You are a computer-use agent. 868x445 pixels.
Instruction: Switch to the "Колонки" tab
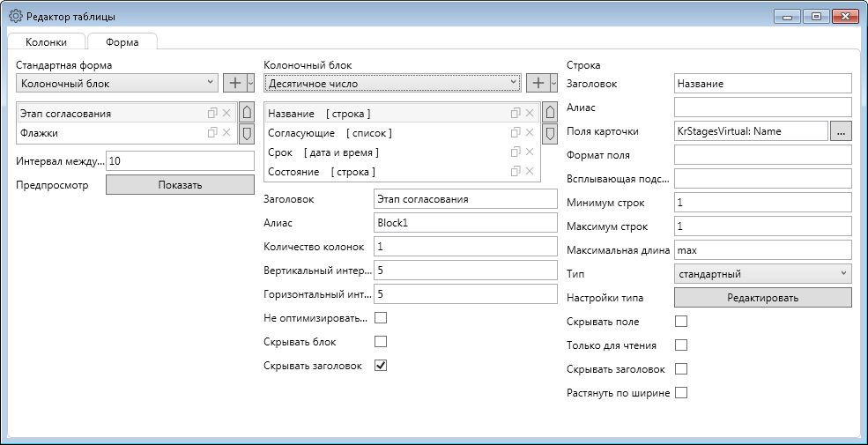pyautogui.click(x=46, y=41)
